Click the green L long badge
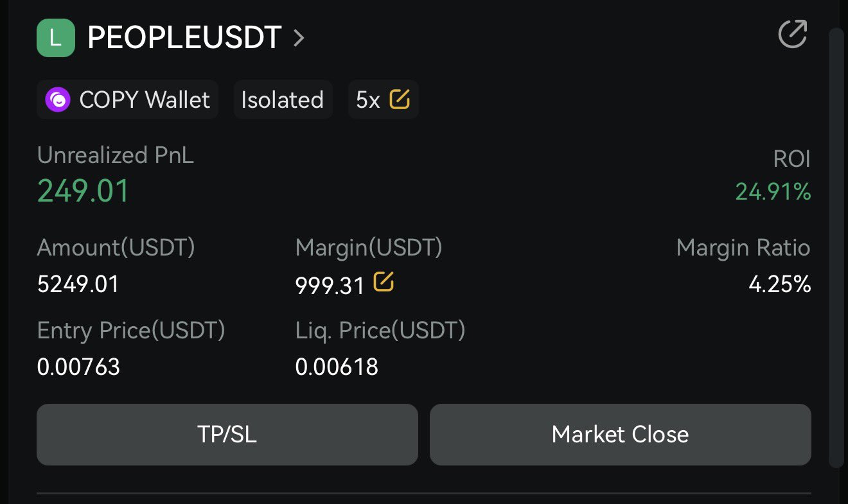The height and width of the screenshot is (504, 848). [56, 38]
